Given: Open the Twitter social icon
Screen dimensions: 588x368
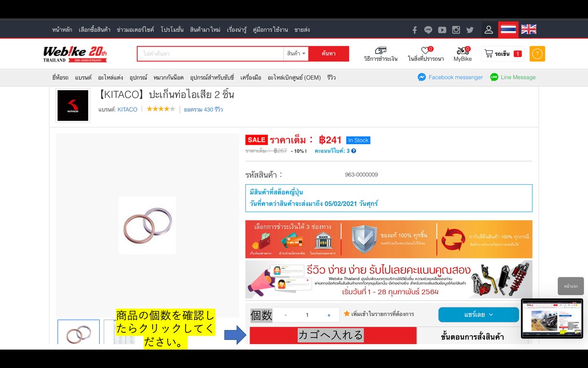Looking at the screenshot, I should (x=470, y=30).
